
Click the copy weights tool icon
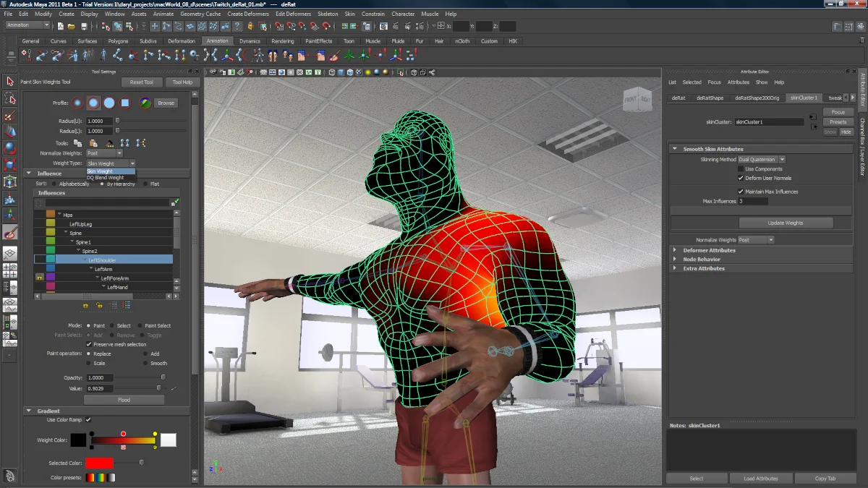(x=77, y=143)
